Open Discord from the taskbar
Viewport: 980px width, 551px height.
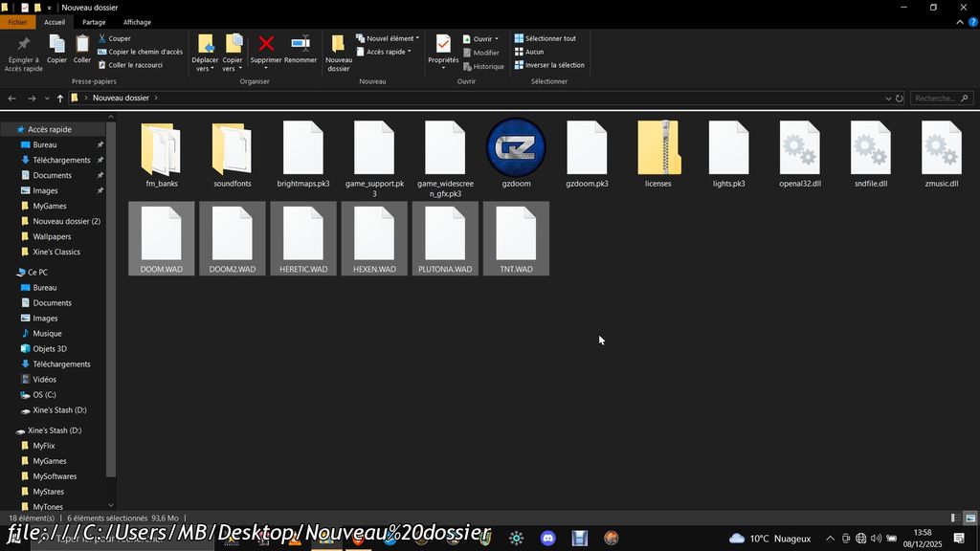click(547, 539)
